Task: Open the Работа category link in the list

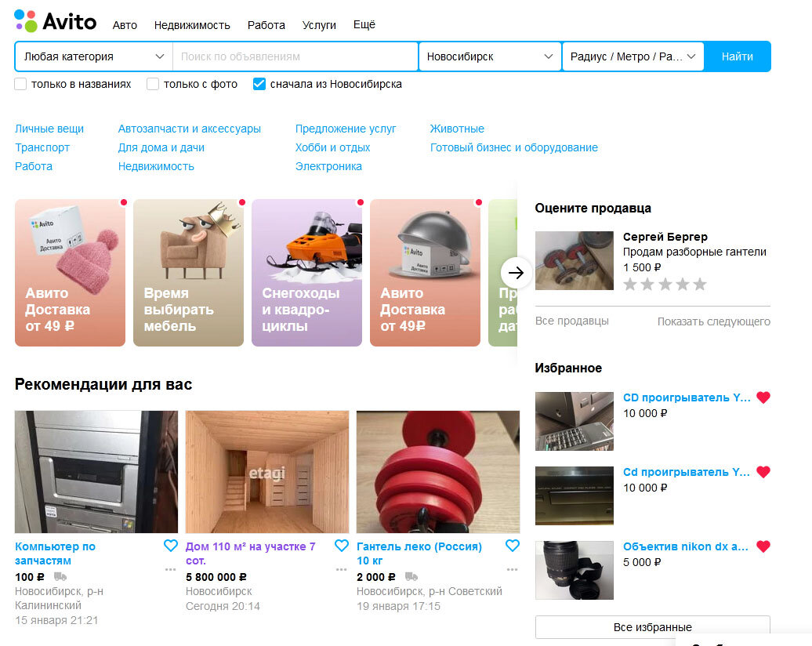Action: (34, 166)
